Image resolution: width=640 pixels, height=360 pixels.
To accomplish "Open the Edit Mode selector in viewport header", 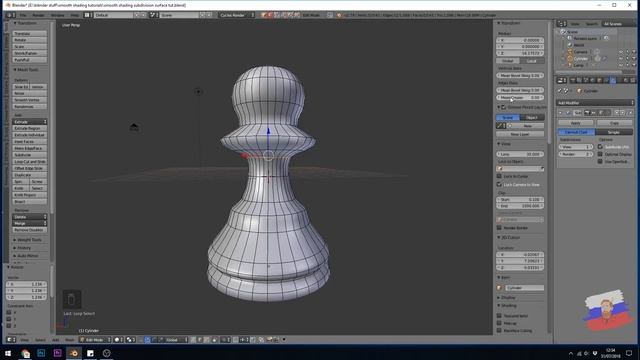I will coord(95,340).
